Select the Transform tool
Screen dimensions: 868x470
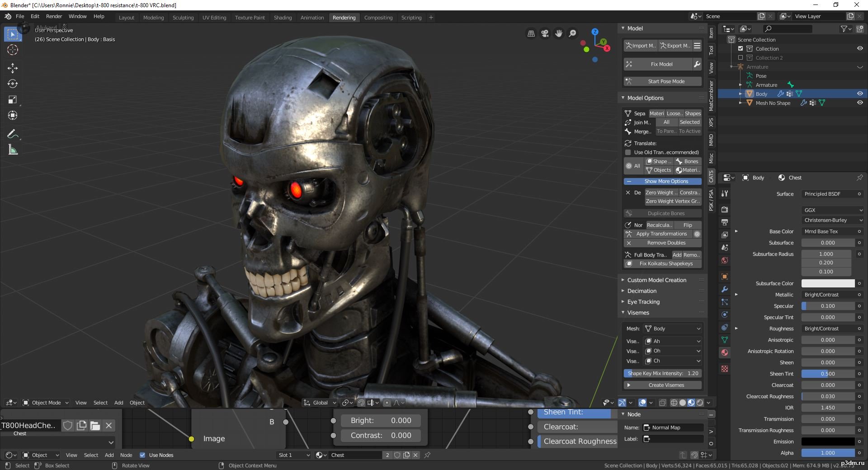point(13,115)
